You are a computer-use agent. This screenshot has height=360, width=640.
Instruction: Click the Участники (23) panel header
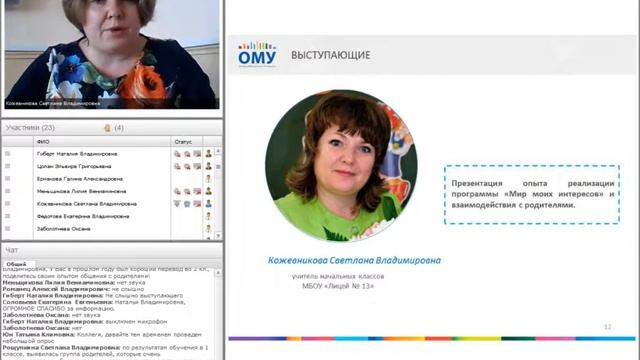pyautogui.click(x=31, y=128)
